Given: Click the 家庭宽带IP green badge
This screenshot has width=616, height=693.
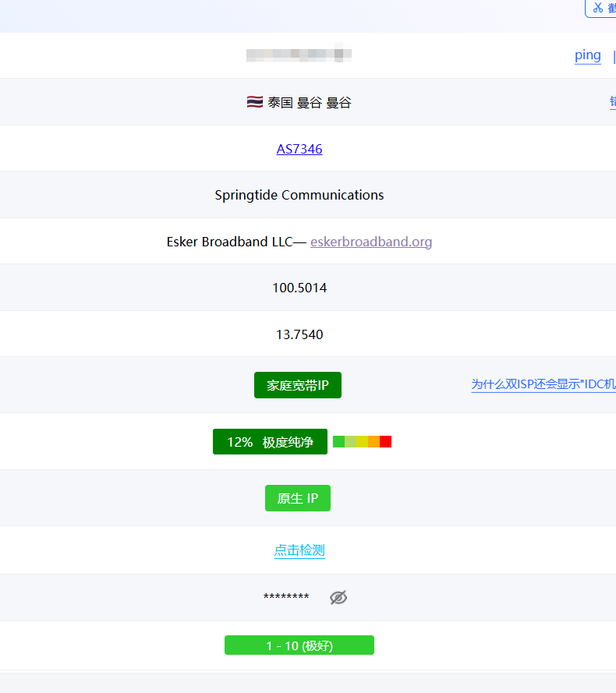Looking at the screenshot, I should [298, 385].
